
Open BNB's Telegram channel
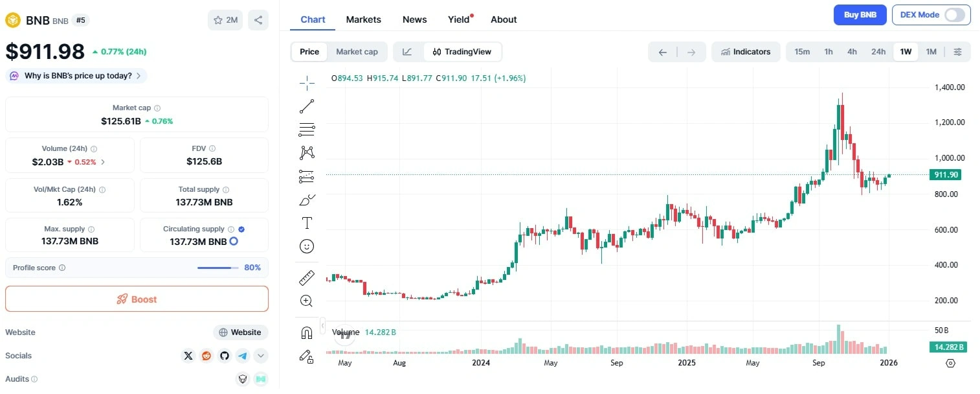pyautogui.click(x=243, y=356)
